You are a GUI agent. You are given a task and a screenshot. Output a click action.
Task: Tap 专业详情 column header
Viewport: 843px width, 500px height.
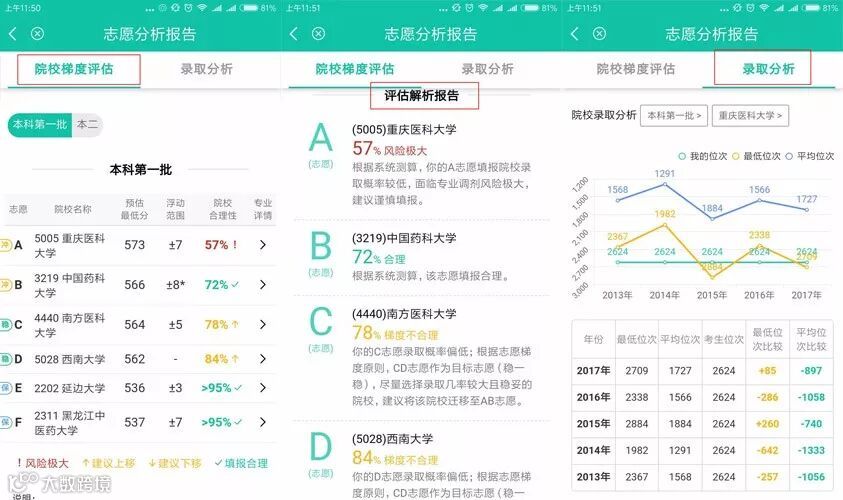pos(263,209)
